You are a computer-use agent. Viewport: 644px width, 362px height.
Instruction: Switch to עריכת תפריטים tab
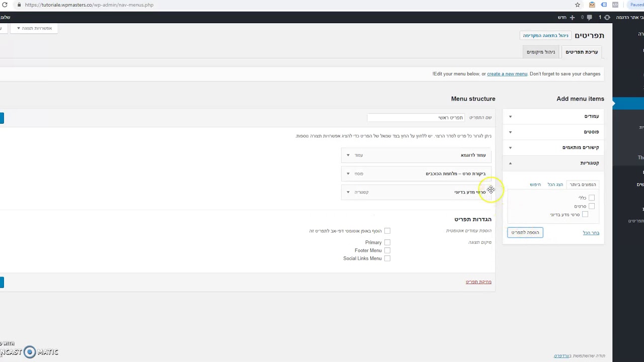point(582,52)
